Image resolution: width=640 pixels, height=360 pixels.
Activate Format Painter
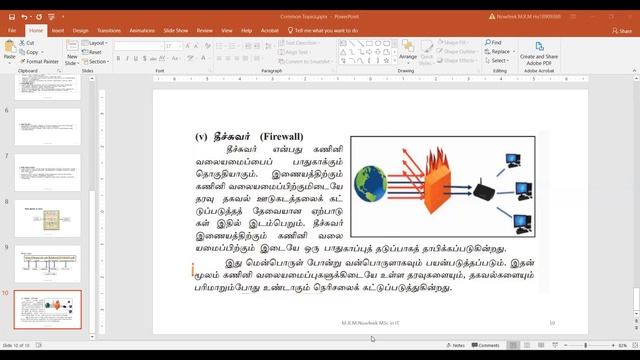point(39,62)
